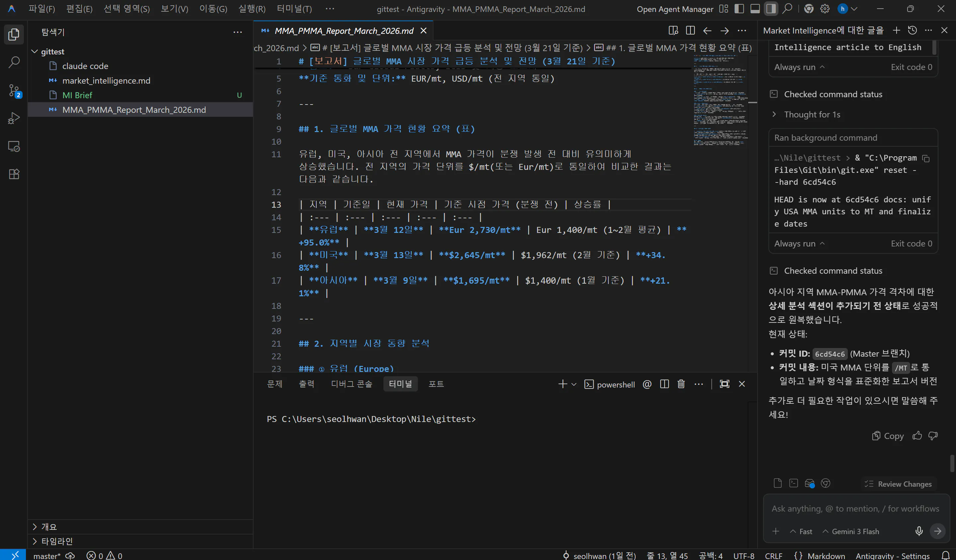Switch to the 출력 output tab
This screenshot has height=560, width=956.
[306, 384]
